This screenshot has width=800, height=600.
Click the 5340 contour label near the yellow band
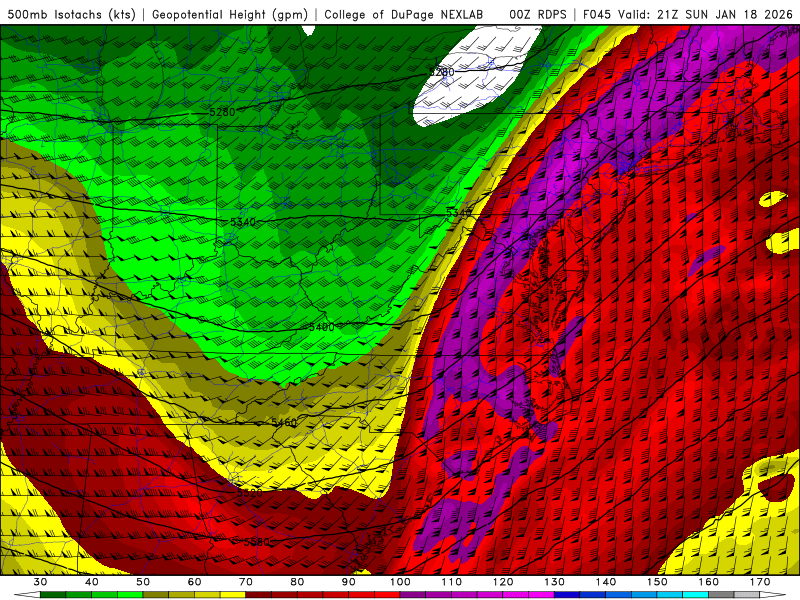(x=459, y=212)
